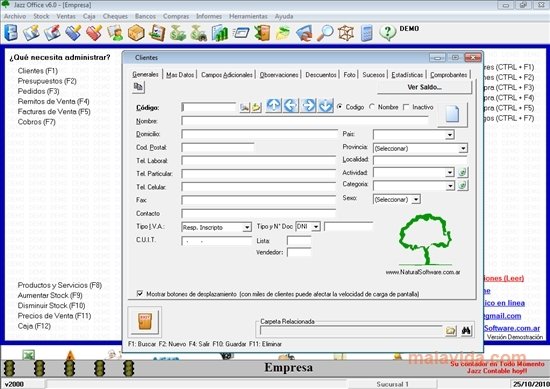The image size is (550, 389).
Task: Click the copy icon below Generales tab
Action: [x=139, y=87]
